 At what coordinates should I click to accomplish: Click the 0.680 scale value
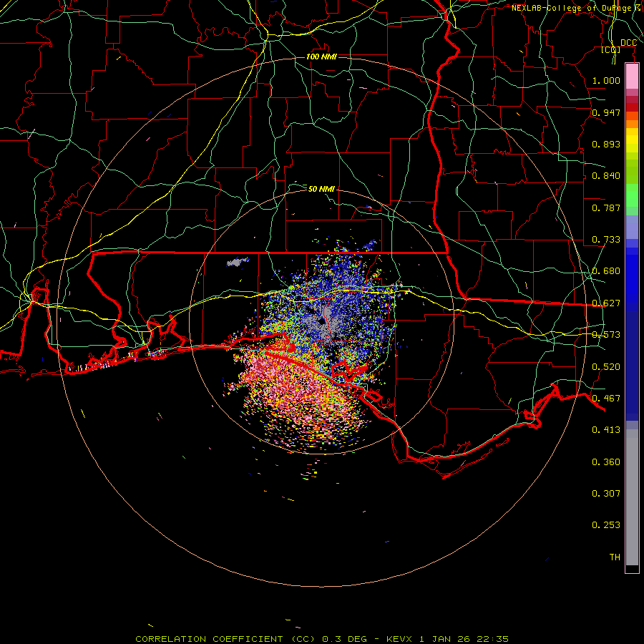[x=606, y=271]
